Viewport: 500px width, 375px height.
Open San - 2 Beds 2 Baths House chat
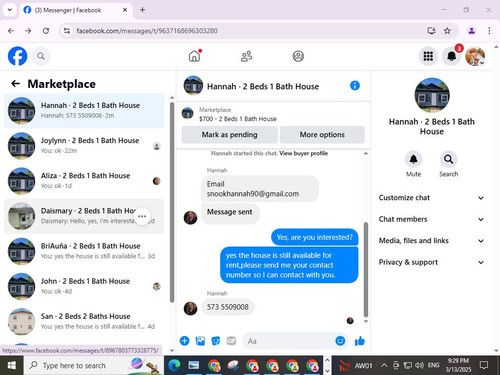pos(84,321)
